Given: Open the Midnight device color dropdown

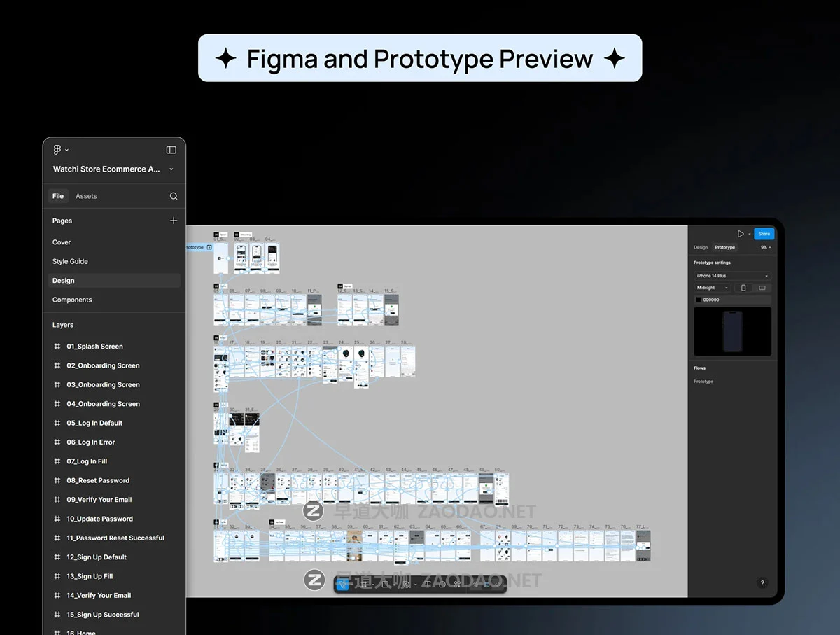Looking at the screenshot, I should point(713,288).
